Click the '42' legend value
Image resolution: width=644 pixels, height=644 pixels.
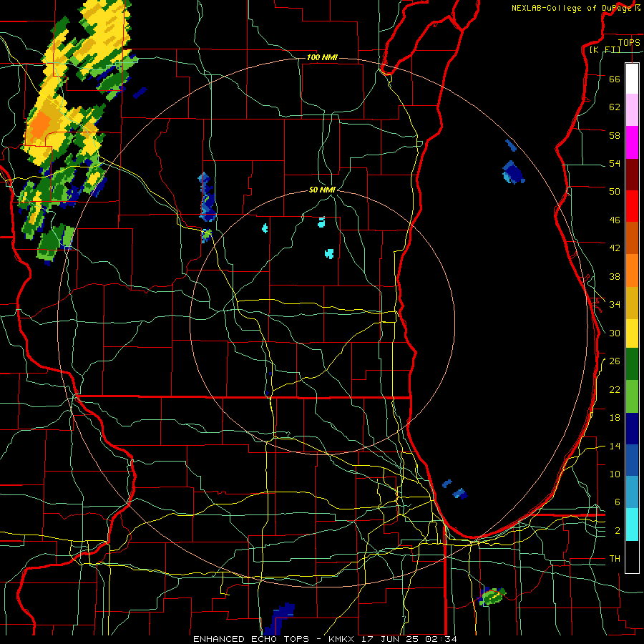pyautogui.click(x=615, y=248)
